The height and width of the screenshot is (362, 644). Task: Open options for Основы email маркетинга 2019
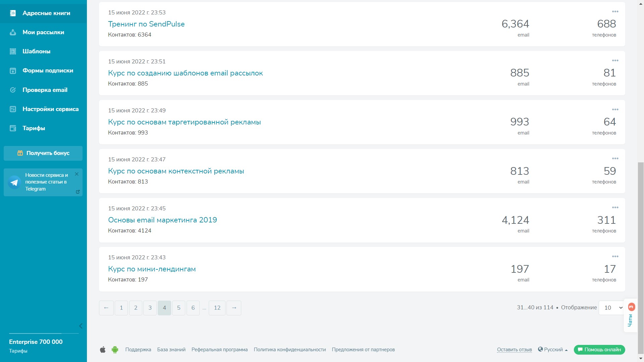point(615,208)
